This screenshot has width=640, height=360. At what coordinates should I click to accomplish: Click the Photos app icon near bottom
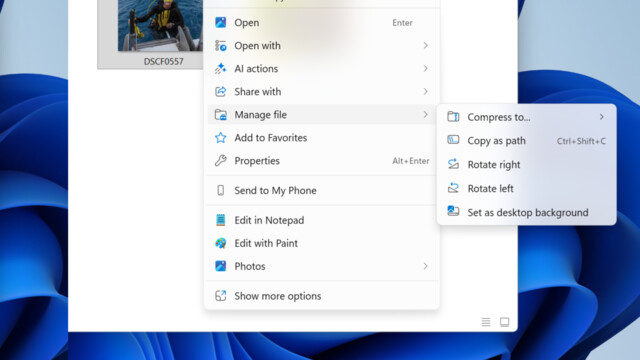click(x=220, y=266)
